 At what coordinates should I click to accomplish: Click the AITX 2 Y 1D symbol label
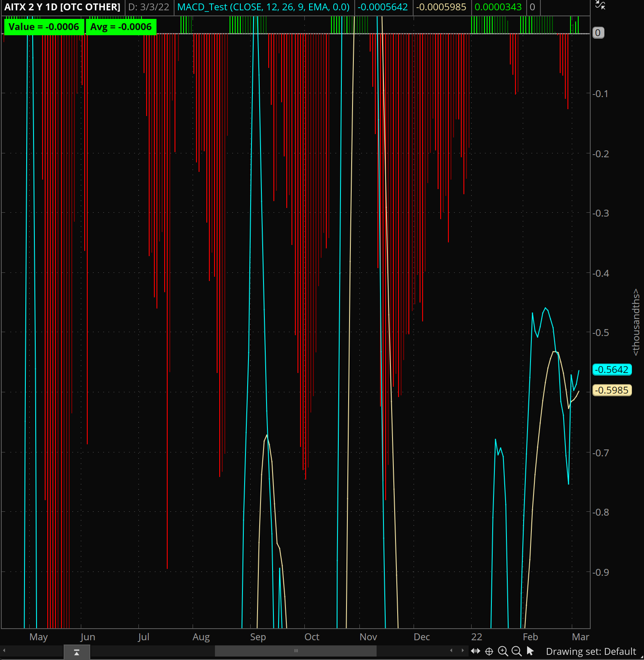62,7
